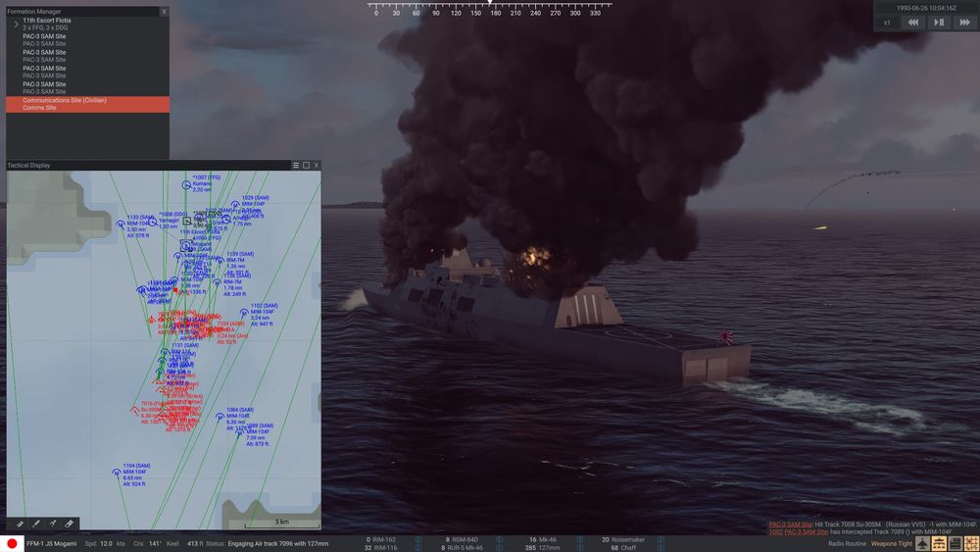Click the speed value 12.0 kts

tap(105, 544)
